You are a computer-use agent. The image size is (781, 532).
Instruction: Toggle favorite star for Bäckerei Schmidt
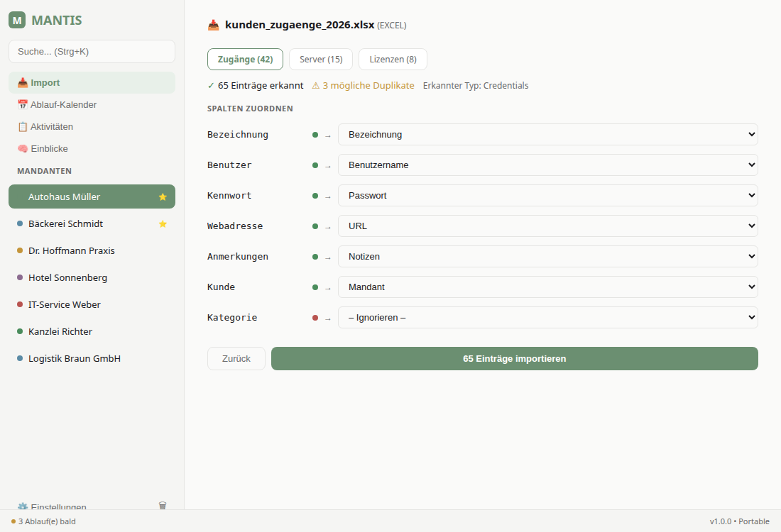(x=163, y=224)
